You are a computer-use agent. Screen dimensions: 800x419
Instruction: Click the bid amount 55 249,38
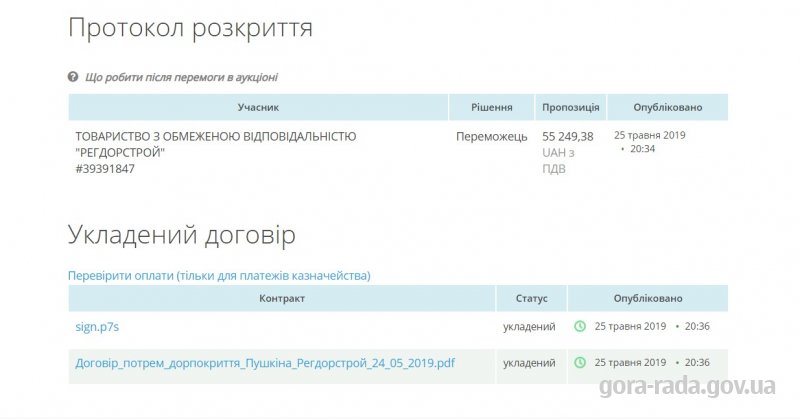pos(567,137)
